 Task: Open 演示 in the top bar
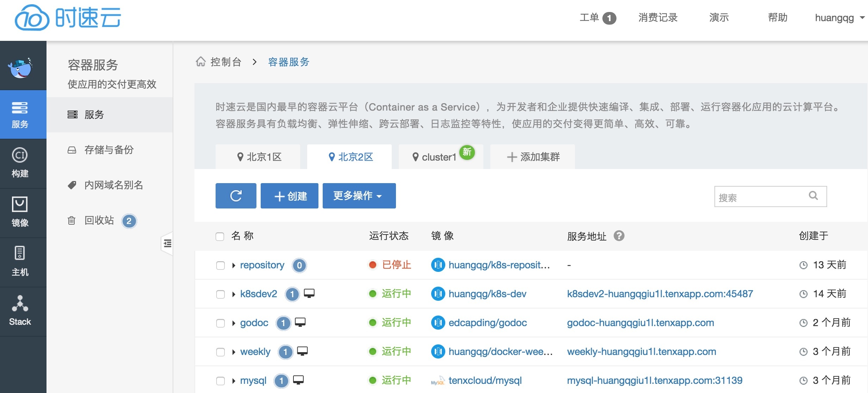(x=719, y=18)
